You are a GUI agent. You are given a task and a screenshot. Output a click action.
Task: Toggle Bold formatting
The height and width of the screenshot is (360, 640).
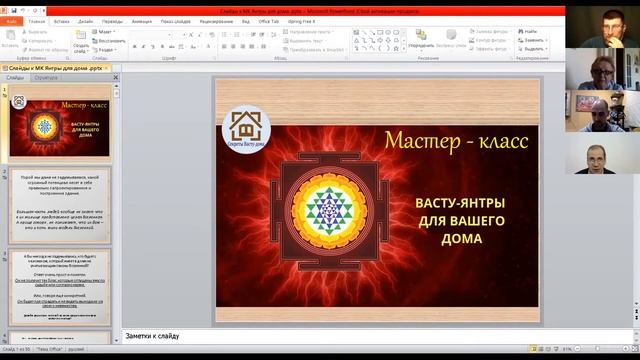[134, 47]
